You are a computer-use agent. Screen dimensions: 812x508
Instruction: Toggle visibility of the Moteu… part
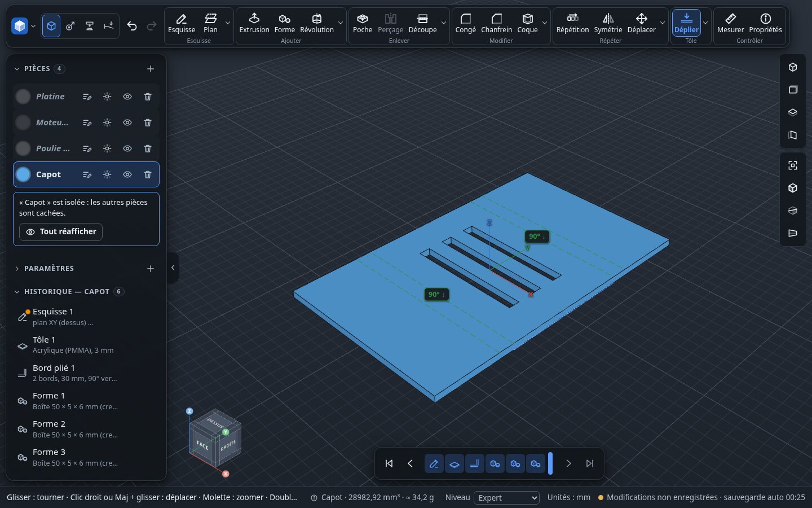[x=127, y=123]
